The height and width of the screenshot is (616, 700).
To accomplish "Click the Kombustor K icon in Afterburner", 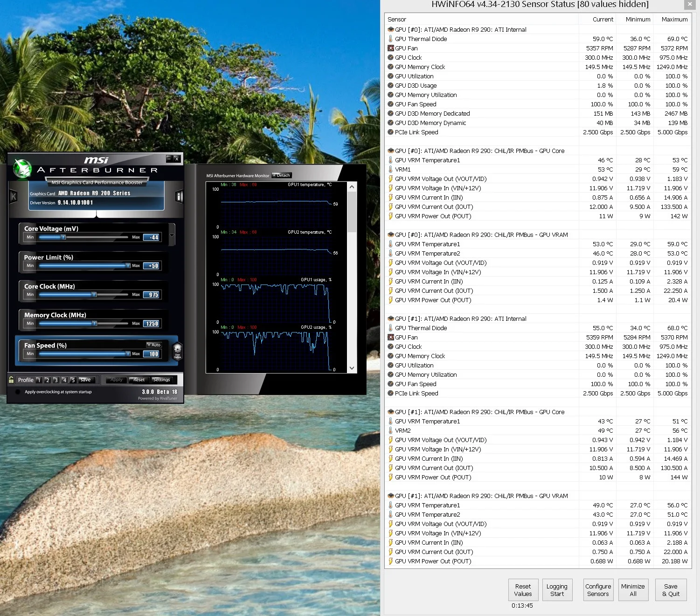I will click(x=14, y=197).
